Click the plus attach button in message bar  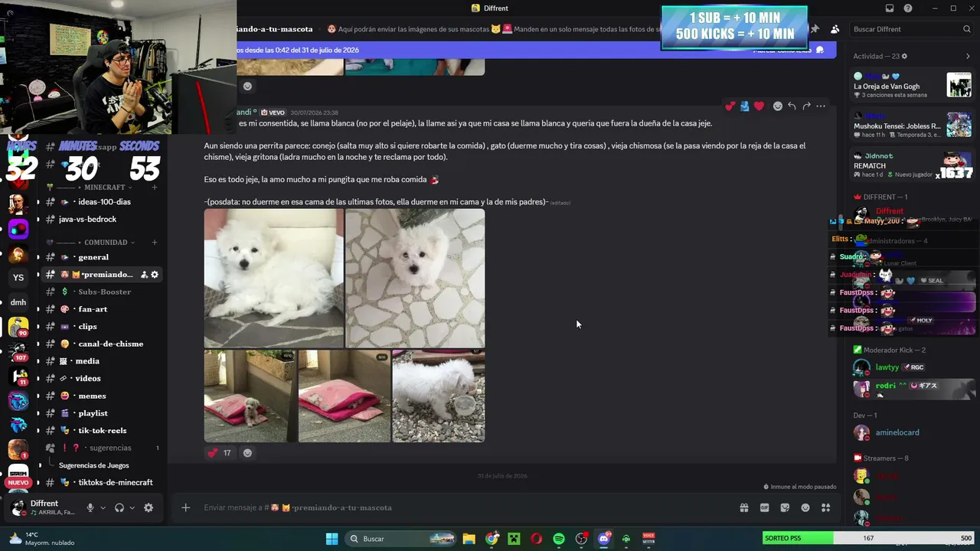coord(185,507)
